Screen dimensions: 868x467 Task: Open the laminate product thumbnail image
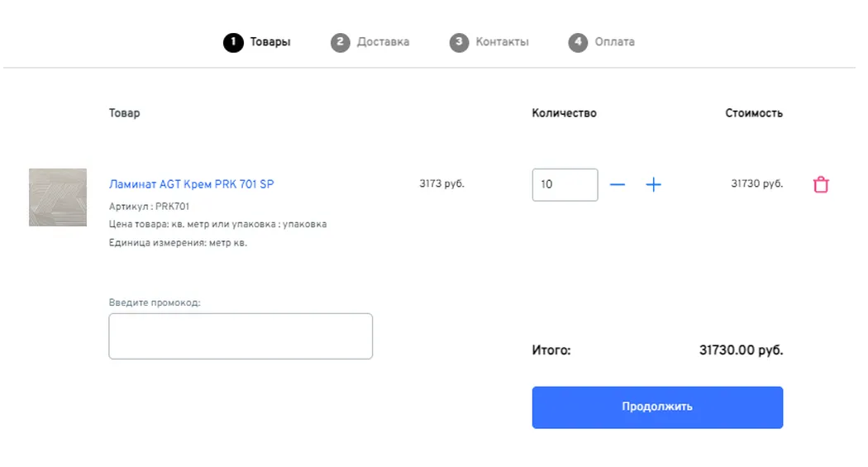pos(58,198)
